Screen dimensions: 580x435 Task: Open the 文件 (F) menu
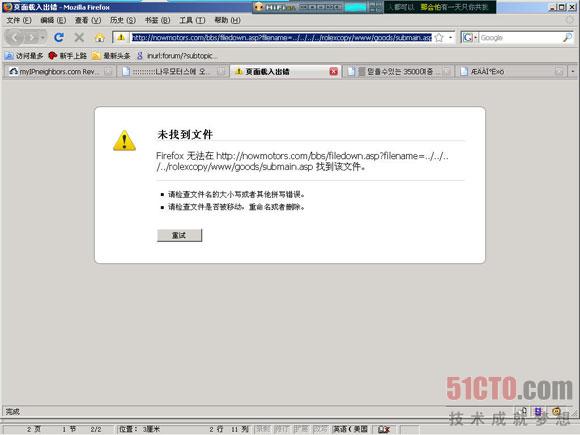(x=18, y=20)
